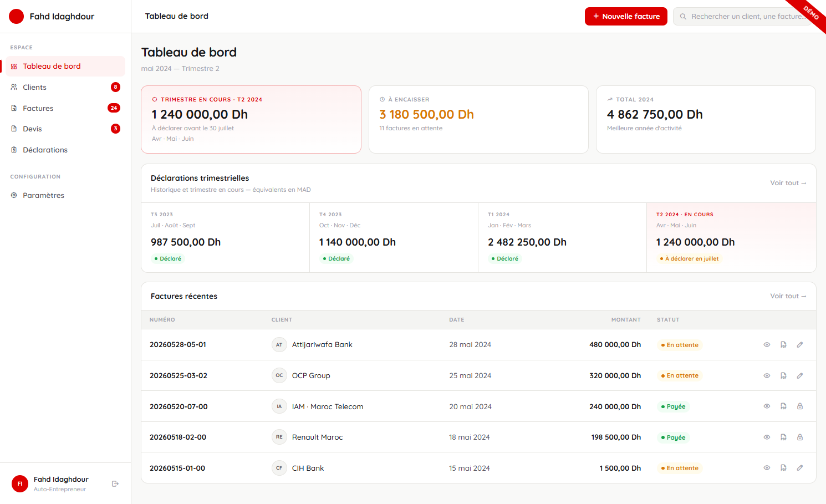Click lock icon on Renault Maroc row

(x=800, y=437)
